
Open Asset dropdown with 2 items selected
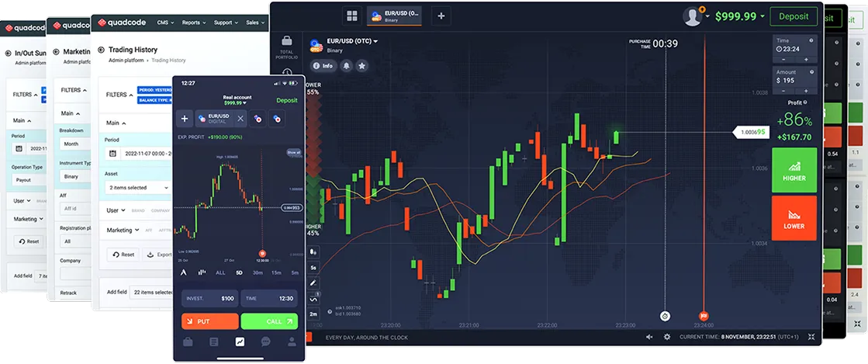click(137, 188)
